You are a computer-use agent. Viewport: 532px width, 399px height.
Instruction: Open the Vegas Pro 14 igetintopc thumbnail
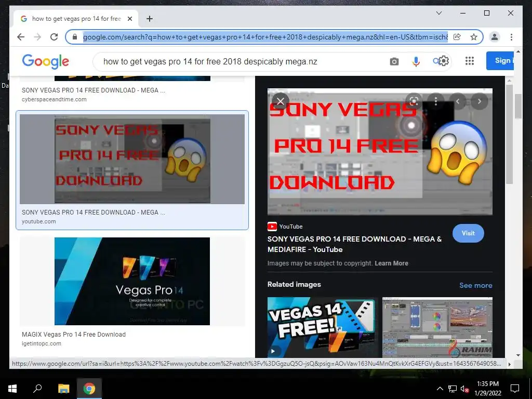(x=132, y=281)
